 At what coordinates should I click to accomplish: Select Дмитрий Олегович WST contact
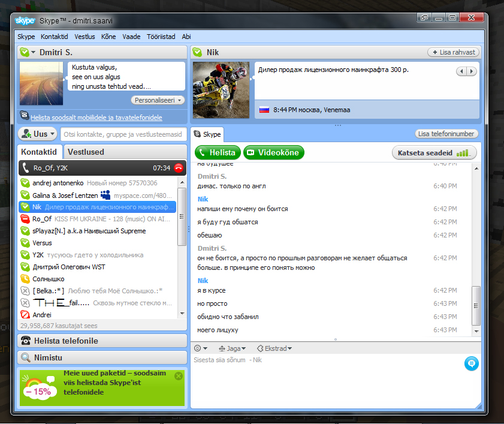[98, 267]
